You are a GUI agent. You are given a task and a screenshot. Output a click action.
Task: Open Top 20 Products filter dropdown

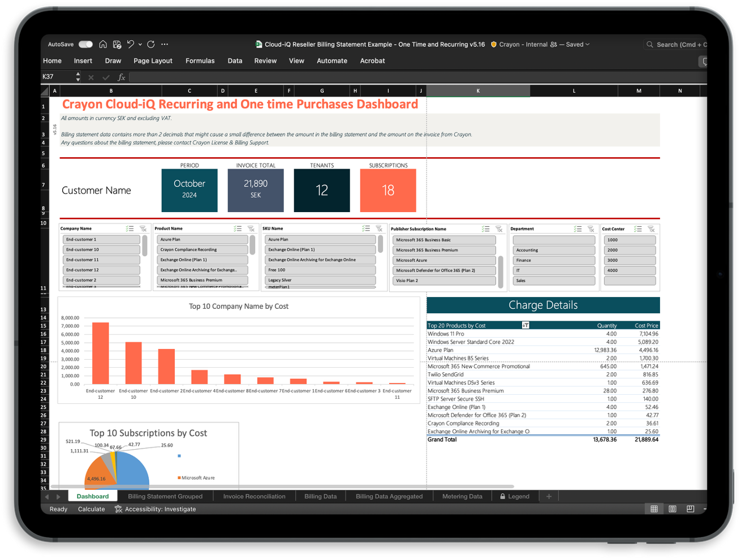525,325
